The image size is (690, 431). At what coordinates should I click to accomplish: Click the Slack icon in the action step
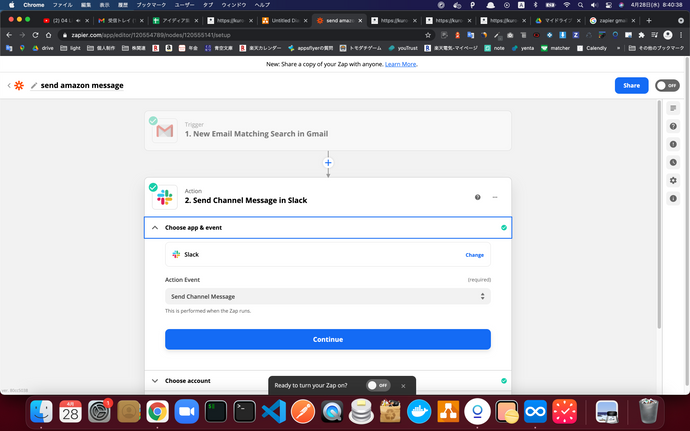pyautogui.click(x=165, y=197)
